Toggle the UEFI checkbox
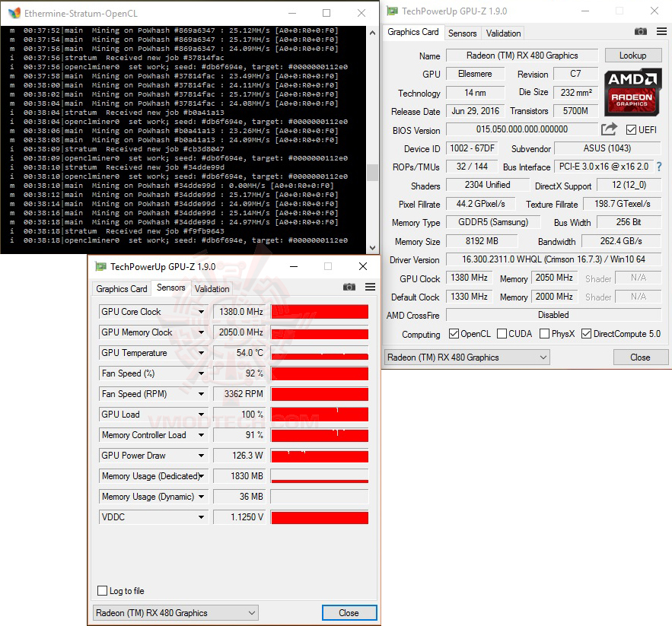This screenshot has height=626, width=672. tap(631, 130)
